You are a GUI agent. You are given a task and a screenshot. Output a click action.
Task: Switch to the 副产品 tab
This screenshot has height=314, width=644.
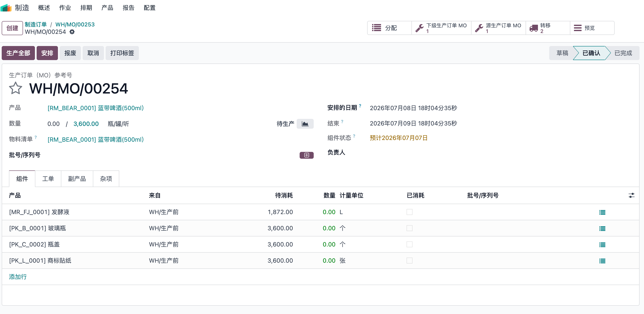pos(77,179)
